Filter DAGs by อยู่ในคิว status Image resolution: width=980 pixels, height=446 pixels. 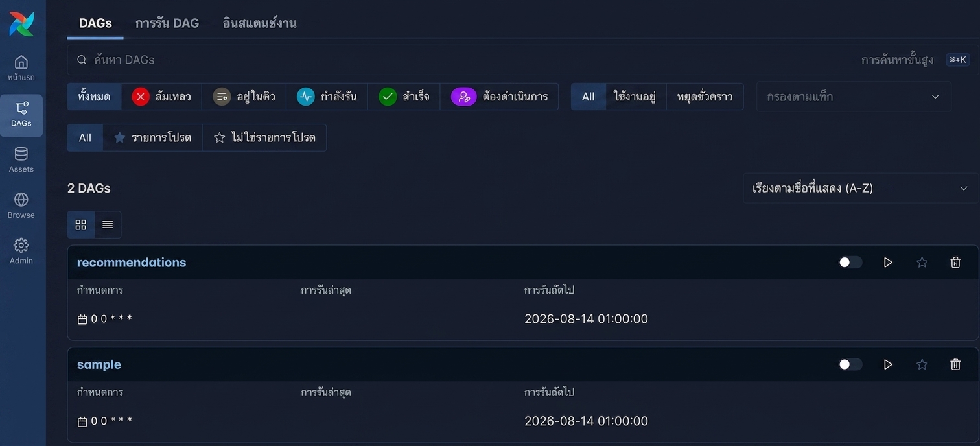(244, 97)
